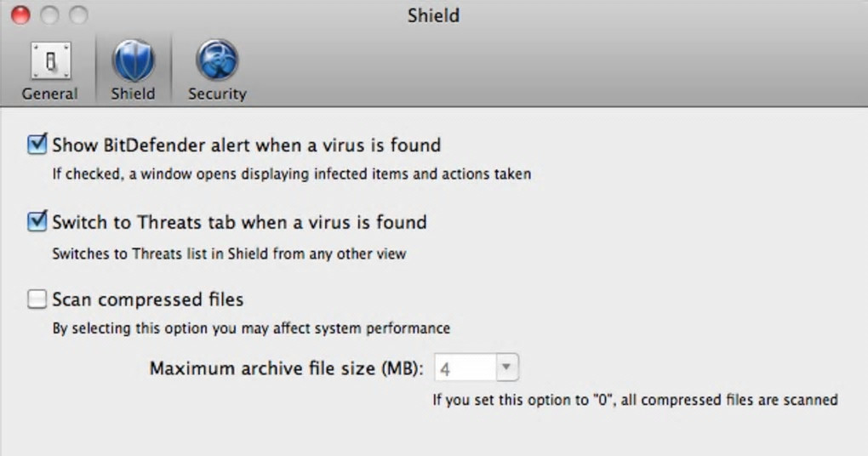Go to the Security tab label
The image size is (868, 456).
click(217, 94)
